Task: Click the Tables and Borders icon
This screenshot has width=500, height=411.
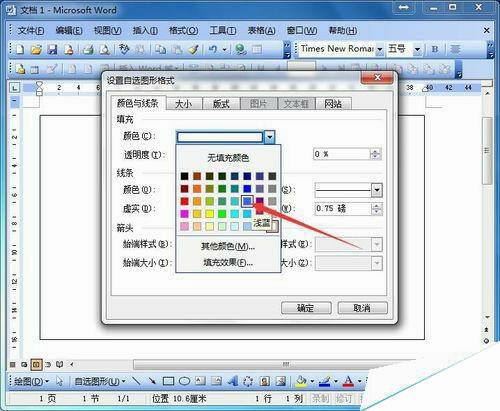Action: pos(257,50)
